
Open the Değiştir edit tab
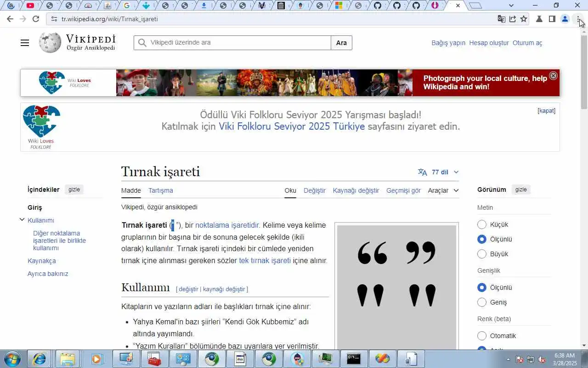pyautogui.click(x=315, y=190)
